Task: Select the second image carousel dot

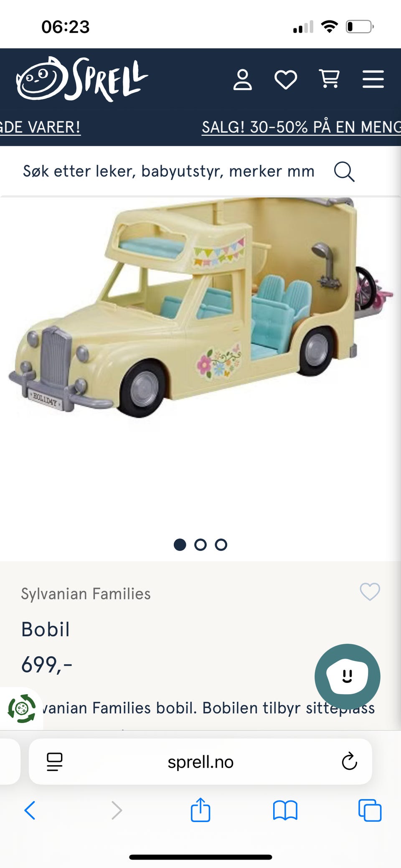Action: point(200,545)
